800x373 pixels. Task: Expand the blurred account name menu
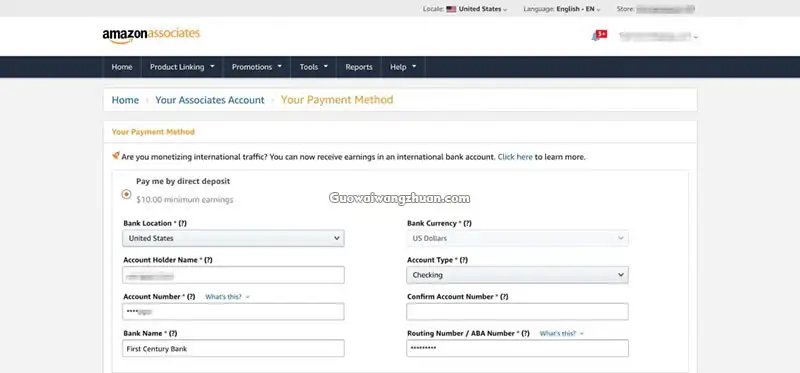click(x=658, y=37)
